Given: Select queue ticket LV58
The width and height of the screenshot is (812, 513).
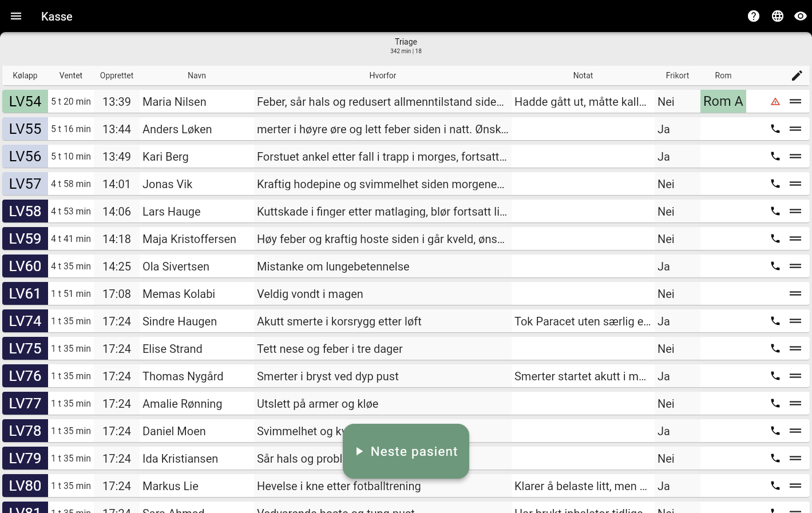Looking at the screenshot, I should point(25,211).
